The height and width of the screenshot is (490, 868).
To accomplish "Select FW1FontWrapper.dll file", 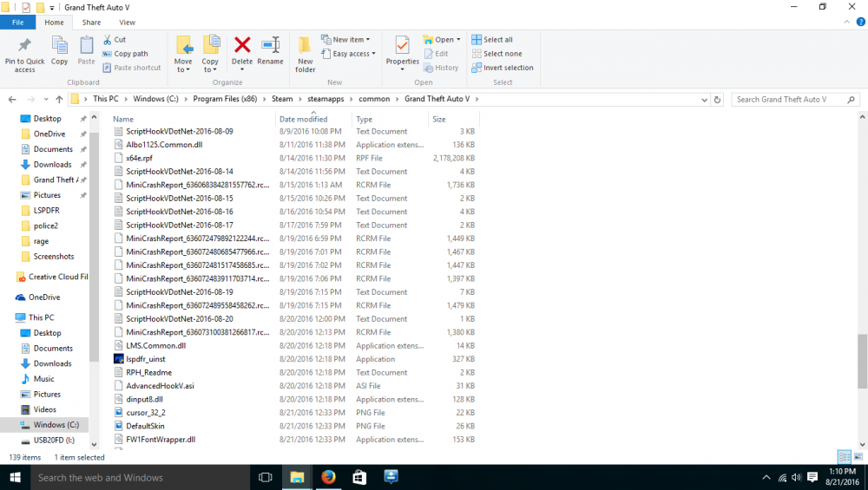I will 161,439.
